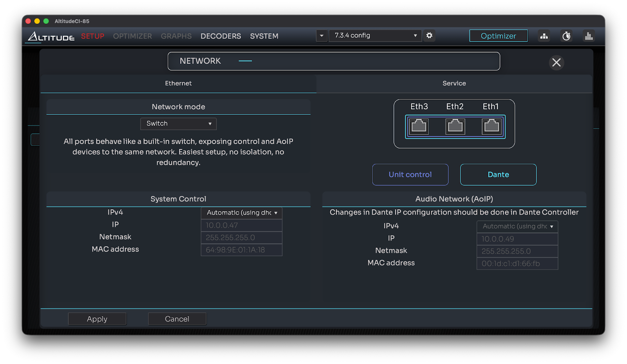
Task: Click MAC address field 64:98:9E:01:1A:18
Action: tap(241, 250)
